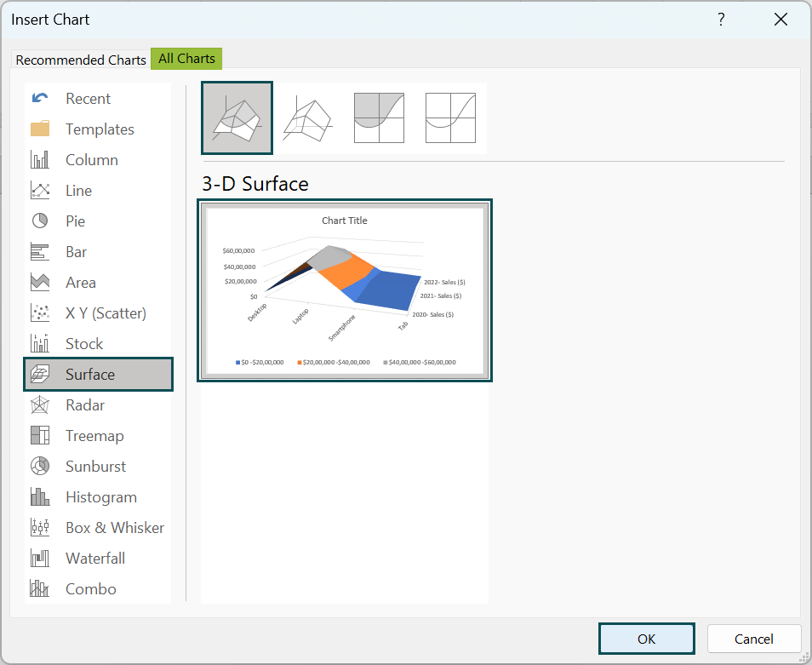Switch to Recommended Charts tab

(81, 60)
